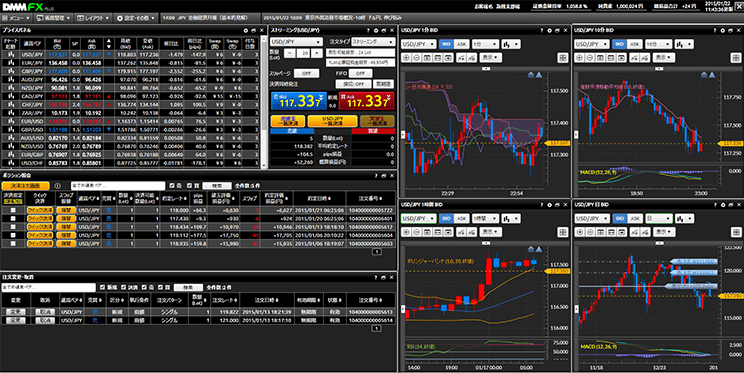Click change button for order at 121.000
Screen dimensions: 744x373
[16, 321]
